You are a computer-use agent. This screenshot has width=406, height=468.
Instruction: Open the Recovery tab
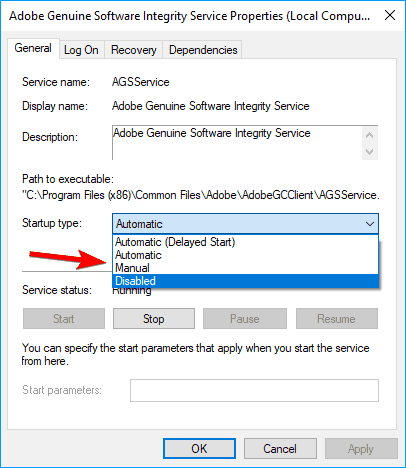pyautogui.click(x=133, y=50)
